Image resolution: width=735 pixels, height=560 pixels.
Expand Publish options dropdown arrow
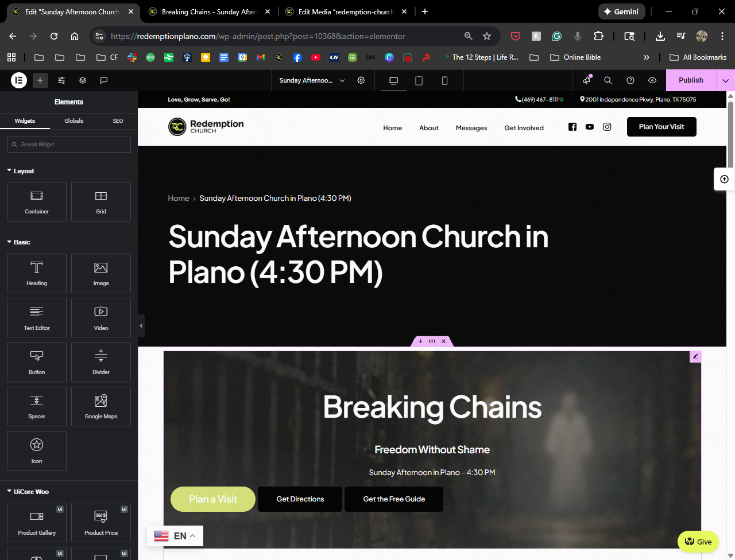(x=725, y=80)
